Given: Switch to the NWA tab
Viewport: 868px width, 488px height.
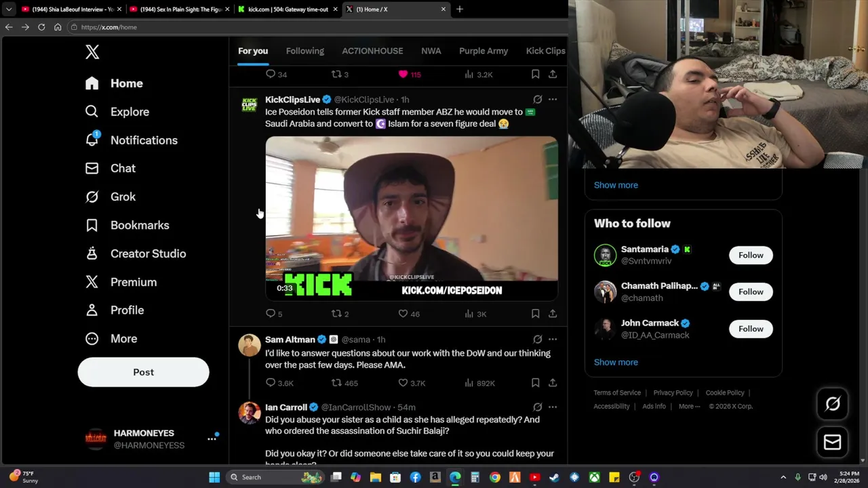Looking at the screenshot, I should click(x=431, y=51).
